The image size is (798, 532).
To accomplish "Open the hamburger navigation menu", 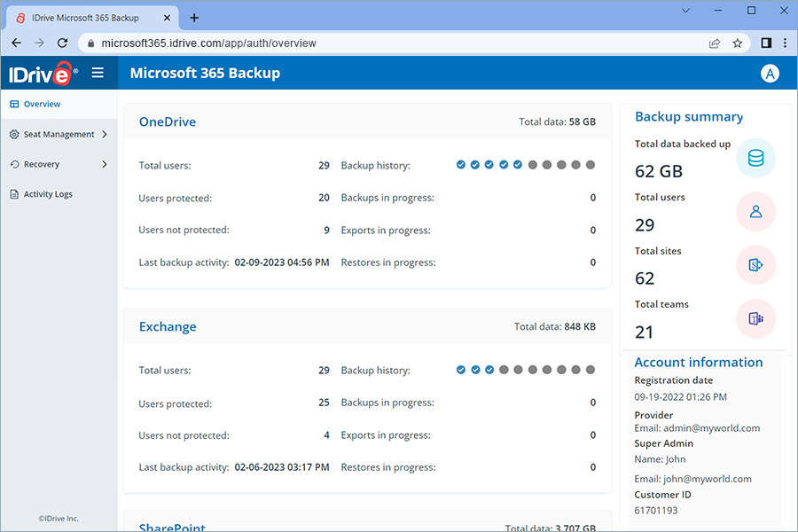I will coord(98,73).
